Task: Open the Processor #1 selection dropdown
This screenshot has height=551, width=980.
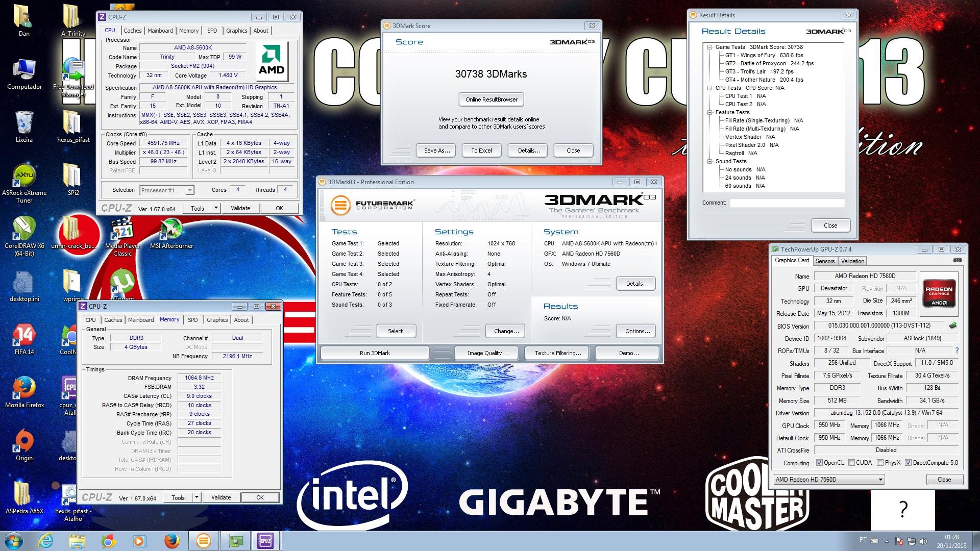Action: click(166, 190)
